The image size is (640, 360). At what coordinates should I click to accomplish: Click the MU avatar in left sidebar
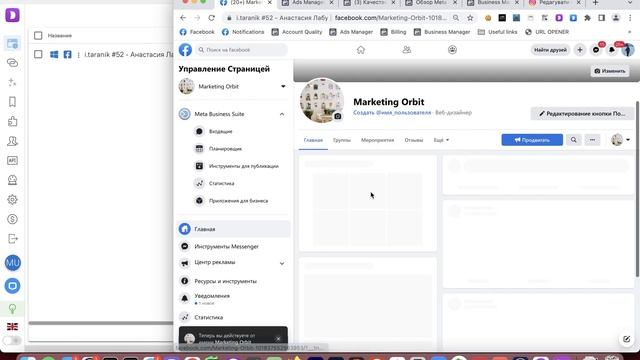[x=13, y=263]
